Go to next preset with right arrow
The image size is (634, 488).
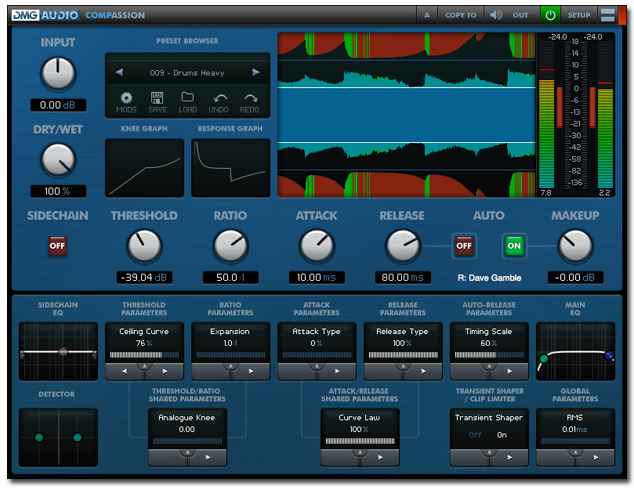(x=256, y=72)
